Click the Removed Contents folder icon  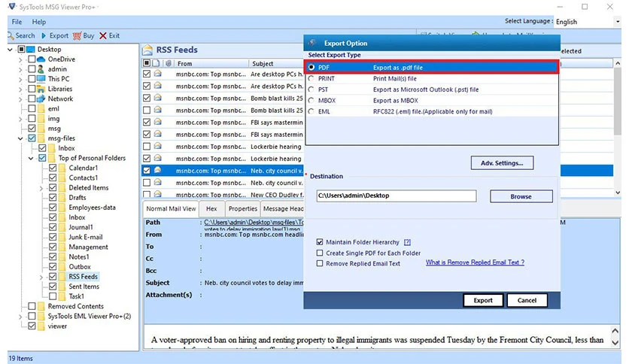point(41,306)
